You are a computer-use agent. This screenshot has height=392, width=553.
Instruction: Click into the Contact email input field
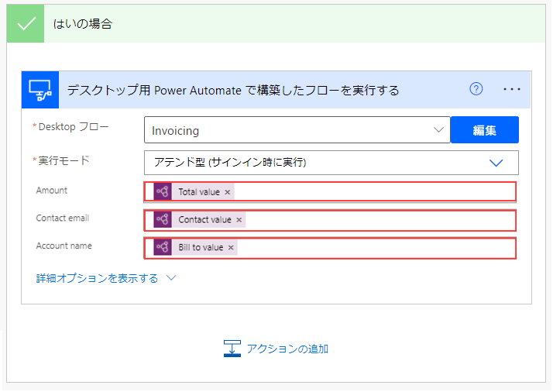click(330, 220)
